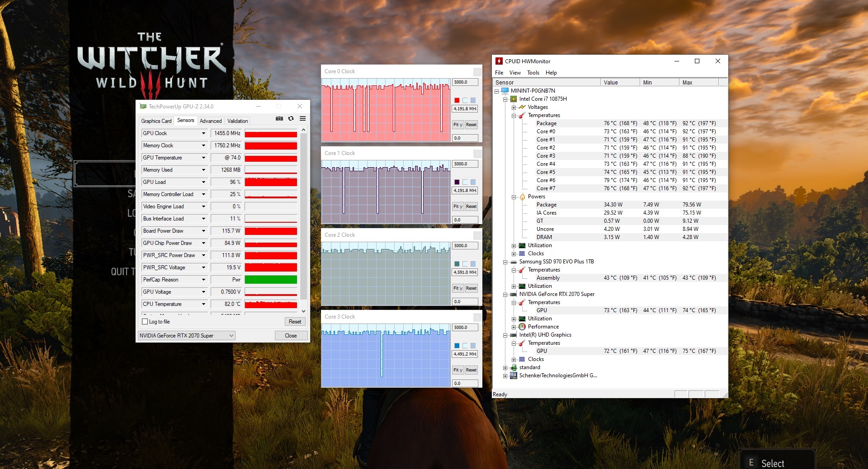The image size is (868, 469).
Task: Click the Value column header in HWMonitor
Action: 620,82
